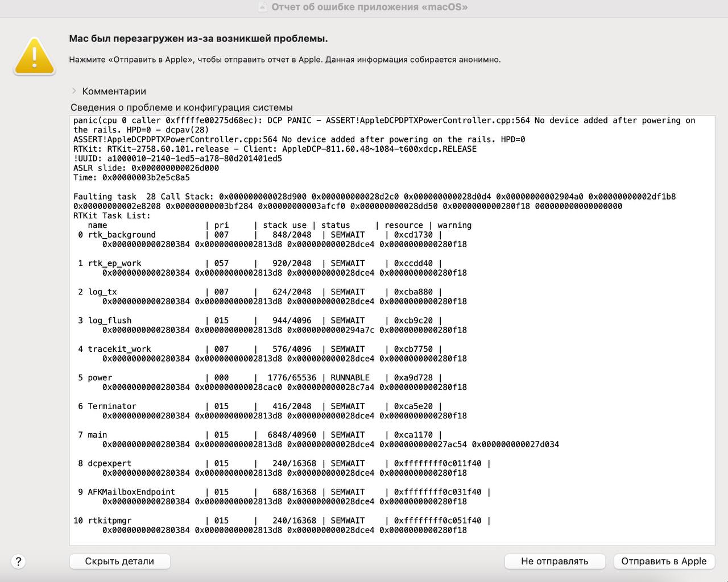Screen dimensions: 728x582
Task: Click the main task row
Action: click(260, 435)
